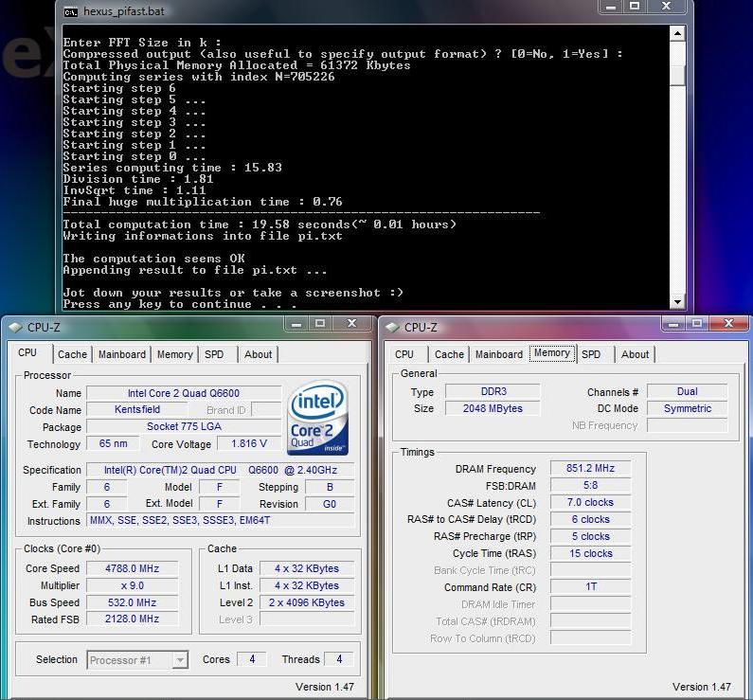This screenshot has width=753, height=700.
Task: Click the Instructions field MMX, SSE list
Action: coord(221,520)
